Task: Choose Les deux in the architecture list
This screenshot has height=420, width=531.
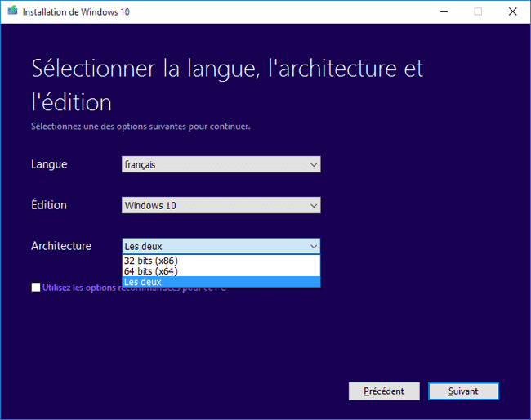Action: [221, 282]
